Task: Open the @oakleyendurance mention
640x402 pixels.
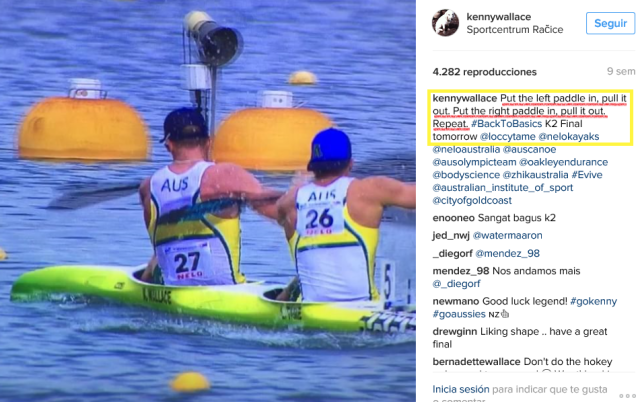Action: (x=563, y=162)
